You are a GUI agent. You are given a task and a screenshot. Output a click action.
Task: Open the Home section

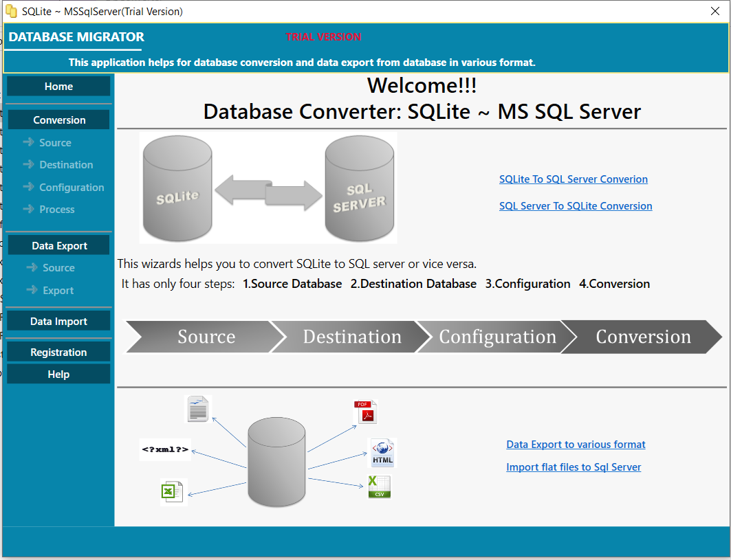pyautogui.click(x=58, y=86)
